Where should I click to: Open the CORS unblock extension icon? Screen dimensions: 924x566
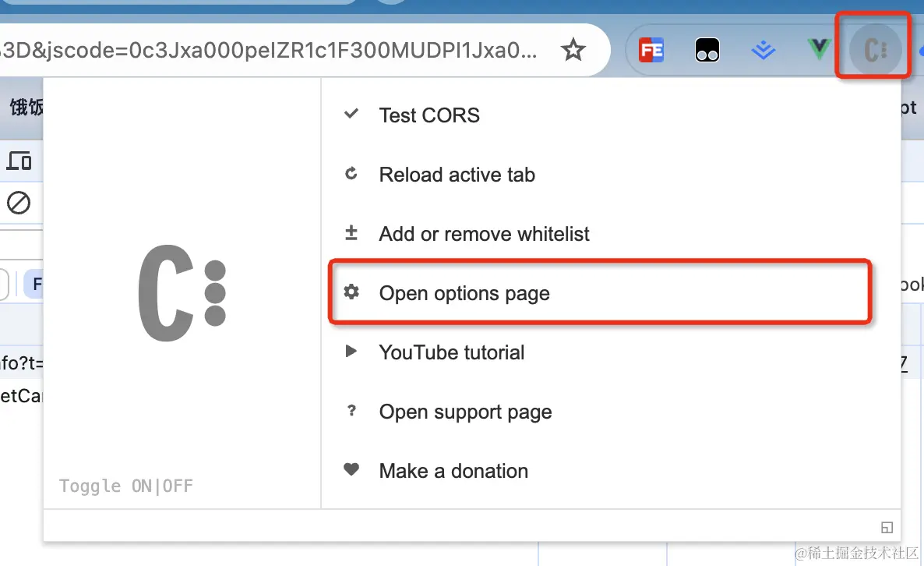point(875,50)
